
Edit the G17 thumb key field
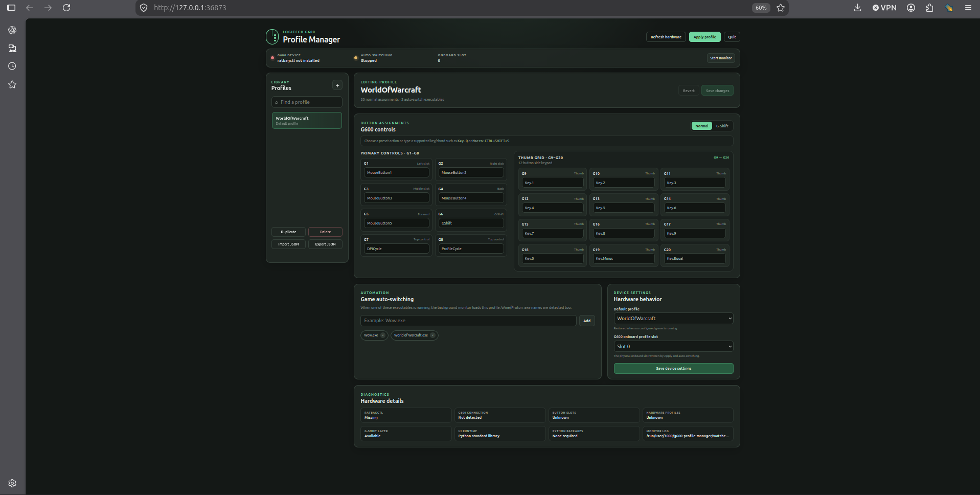(694, 234)
